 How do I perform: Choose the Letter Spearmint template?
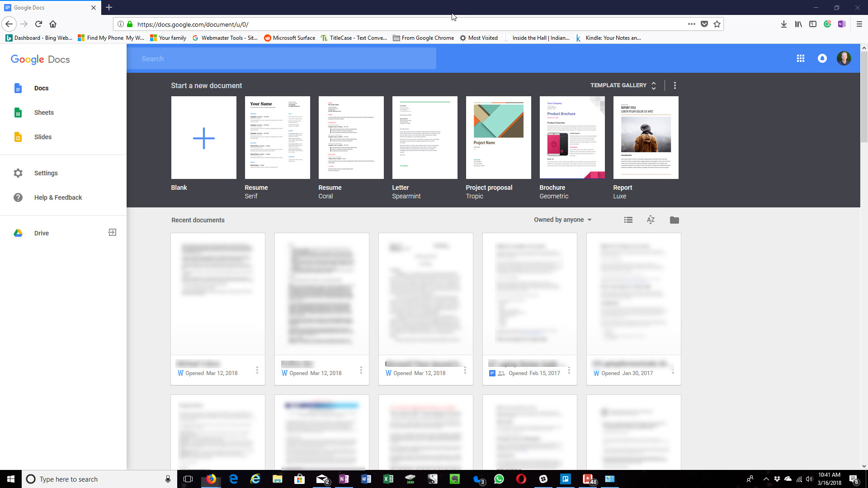[425, 137]
